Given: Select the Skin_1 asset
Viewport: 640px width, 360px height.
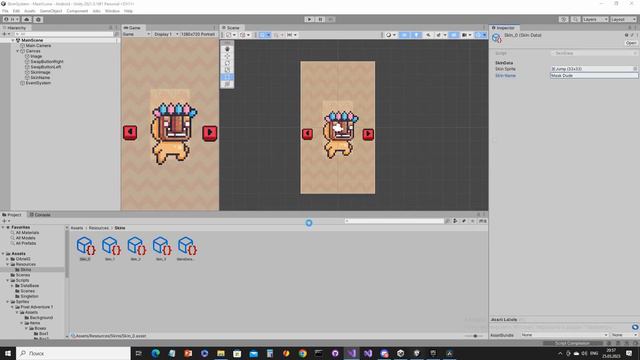Looking at the screenshot, I should point(111,248).
